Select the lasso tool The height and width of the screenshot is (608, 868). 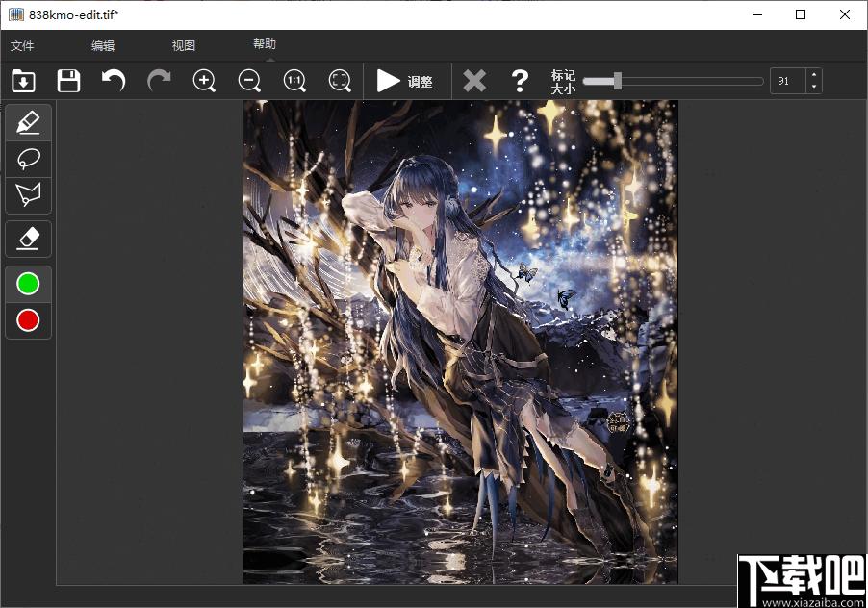[28, 159]
